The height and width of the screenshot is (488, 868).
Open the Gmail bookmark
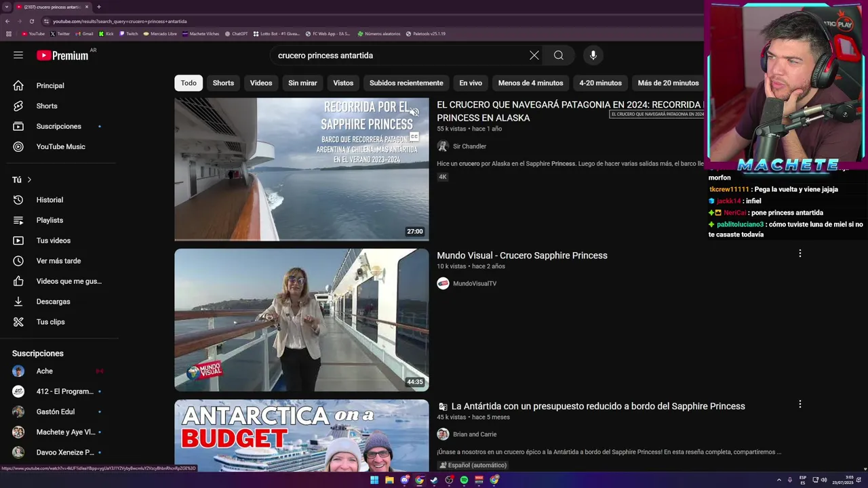84,33
